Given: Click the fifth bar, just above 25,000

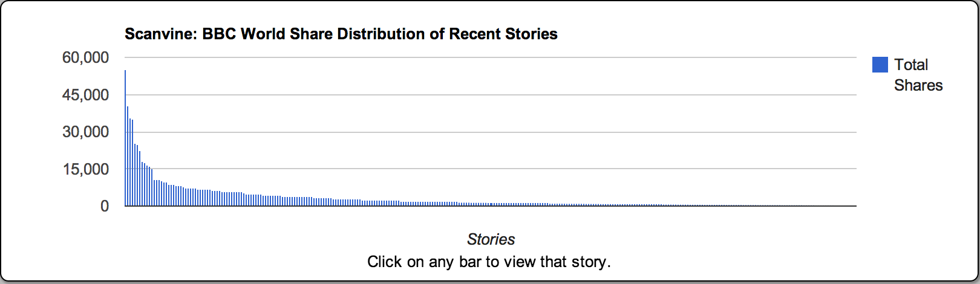Looking at the screenshot, I should [135, 175].
